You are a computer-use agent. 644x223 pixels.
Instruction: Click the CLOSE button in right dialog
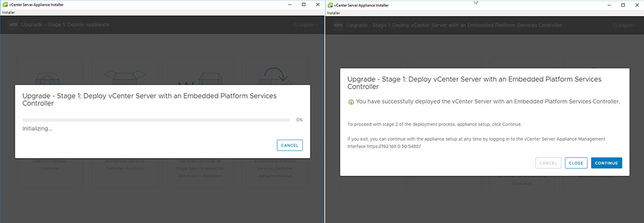(576, 163)
